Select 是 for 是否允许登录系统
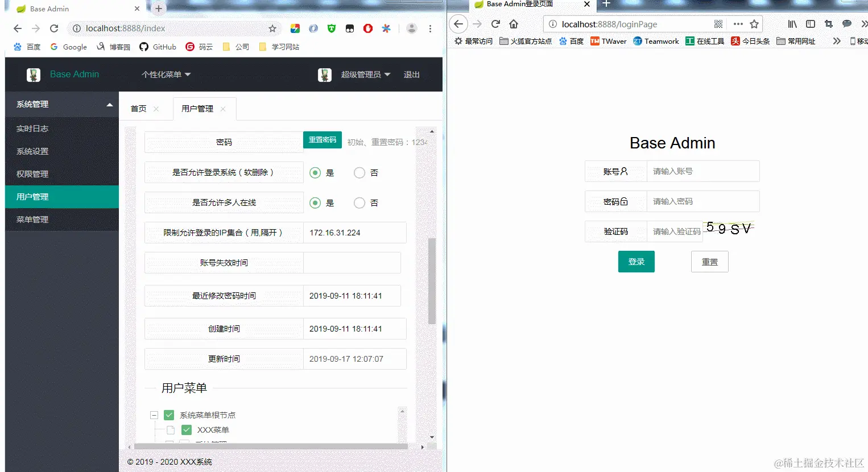 click(315, 173)
